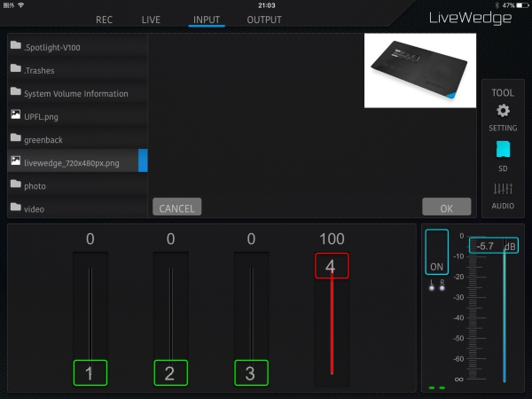Click the CANCEL button

[x=176, y=207]
